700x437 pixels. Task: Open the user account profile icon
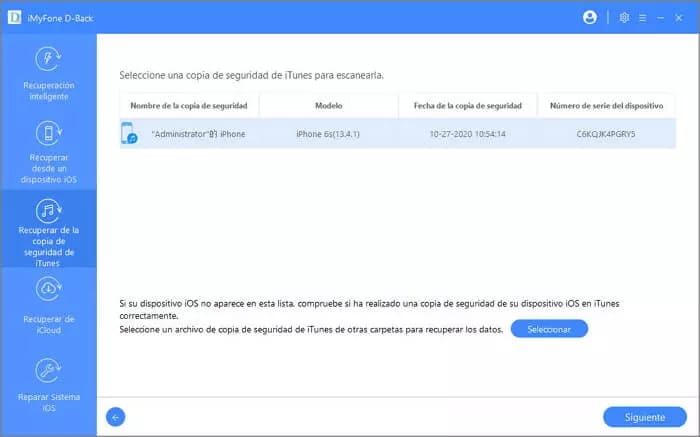pos(590,17)
